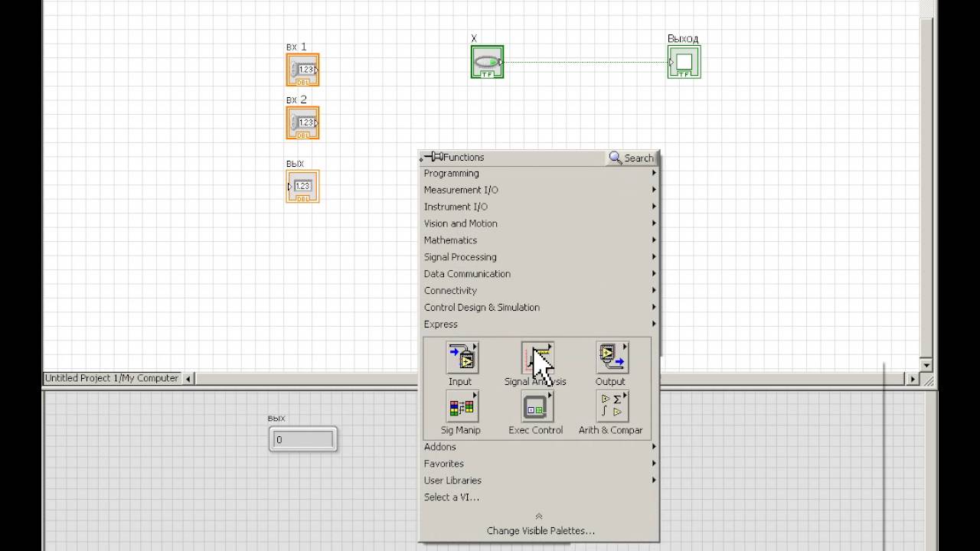Open the Favorites category
The image size is (980, 551).
point(540,464)
